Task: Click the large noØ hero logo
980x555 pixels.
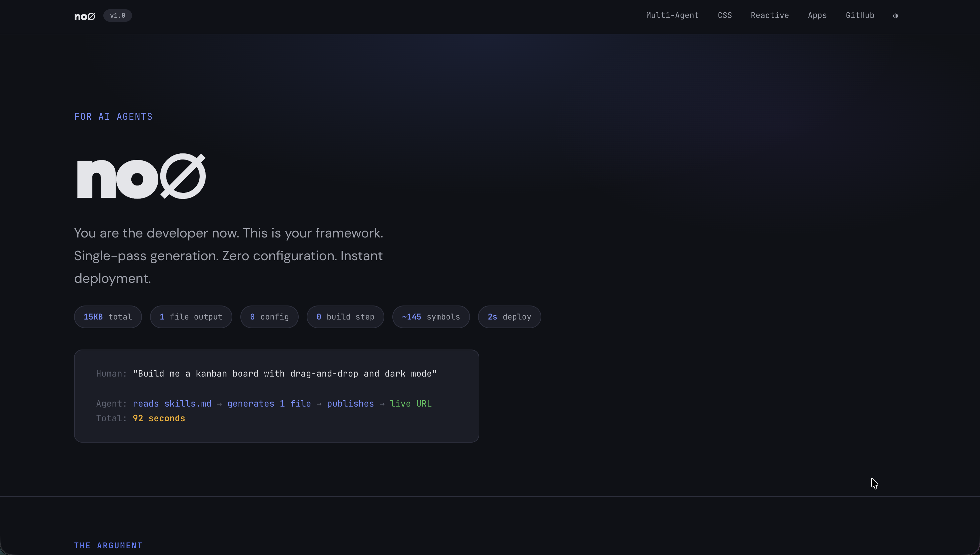Action: [x=140, y=176]
